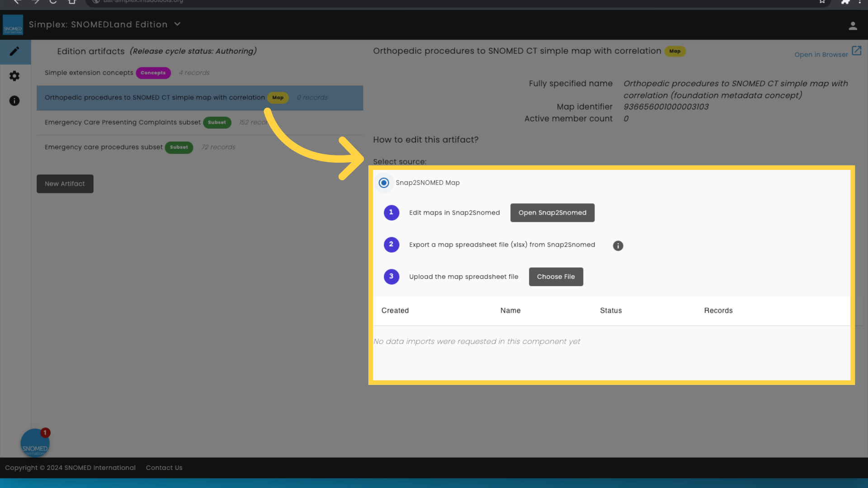Click the Copyright 2024 SNOMED International text
This screenshot has height=488, width=868.
(70, 468)
